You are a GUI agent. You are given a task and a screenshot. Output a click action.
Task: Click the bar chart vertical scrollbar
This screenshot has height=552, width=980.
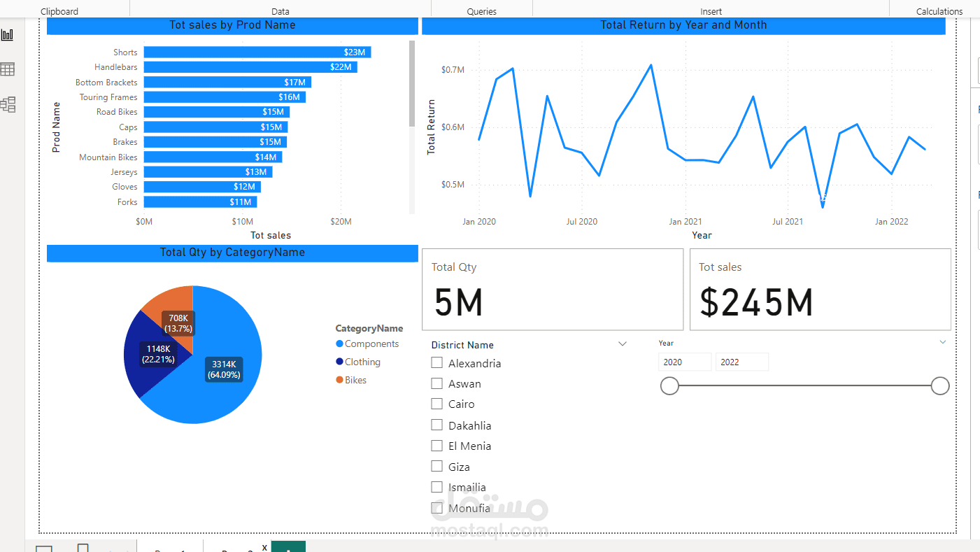point(412,84)
